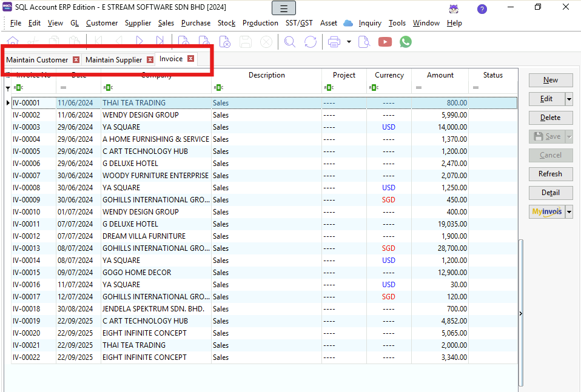Image resolution: width=581 pixels, height=392 pixels.
Task: Open the Sales menu
Action: point(166,23)
